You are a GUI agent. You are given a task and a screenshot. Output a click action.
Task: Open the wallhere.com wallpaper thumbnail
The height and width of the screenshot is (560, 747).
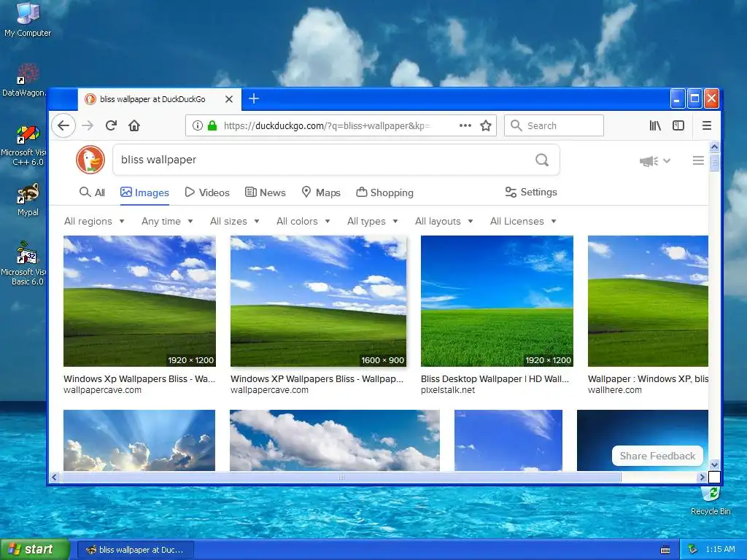(x=648, y=301)
